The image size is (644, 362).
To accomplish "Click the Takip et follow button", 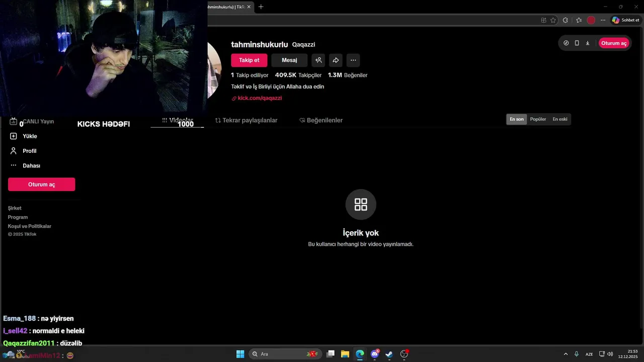I will pyautogui.click(x=249, y=60).
